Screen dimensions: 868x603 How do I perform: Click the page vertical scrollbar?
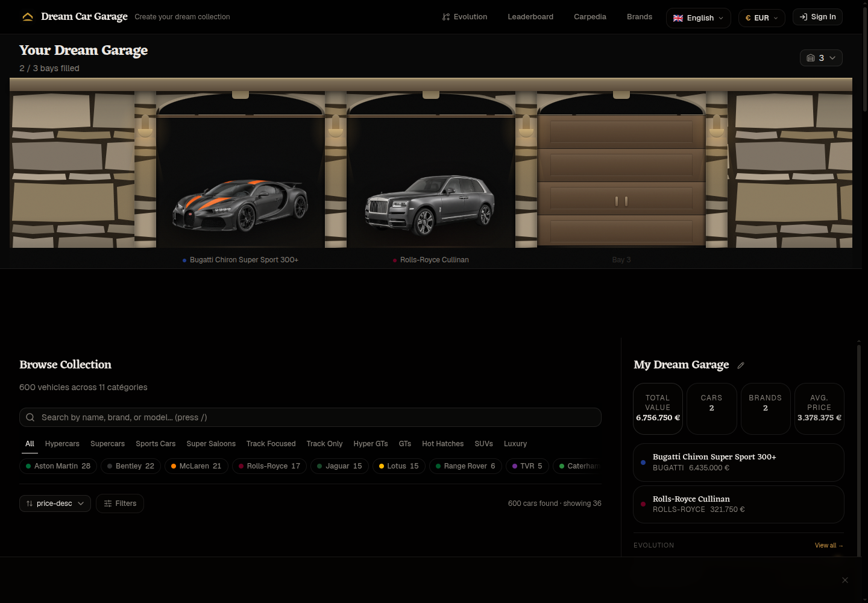865,60
